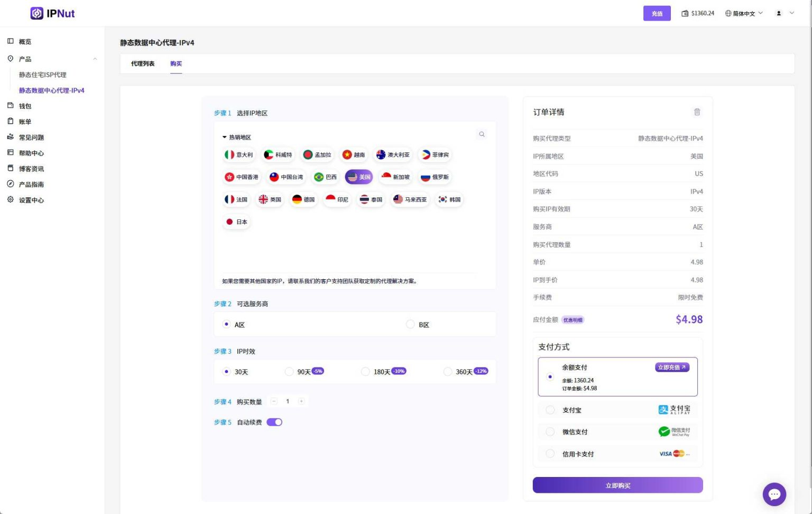
Task: Open the live chat bubble
Action: click(774, 494)
